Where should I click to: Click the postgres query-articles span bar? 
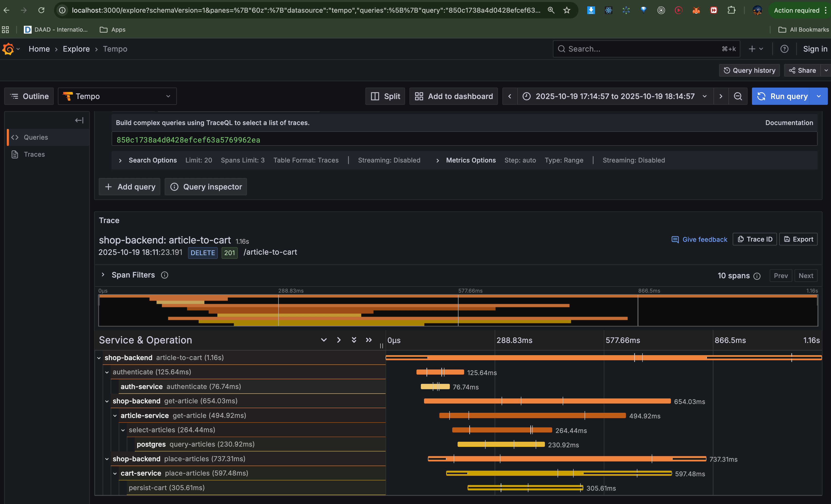[x=500, y=444]
